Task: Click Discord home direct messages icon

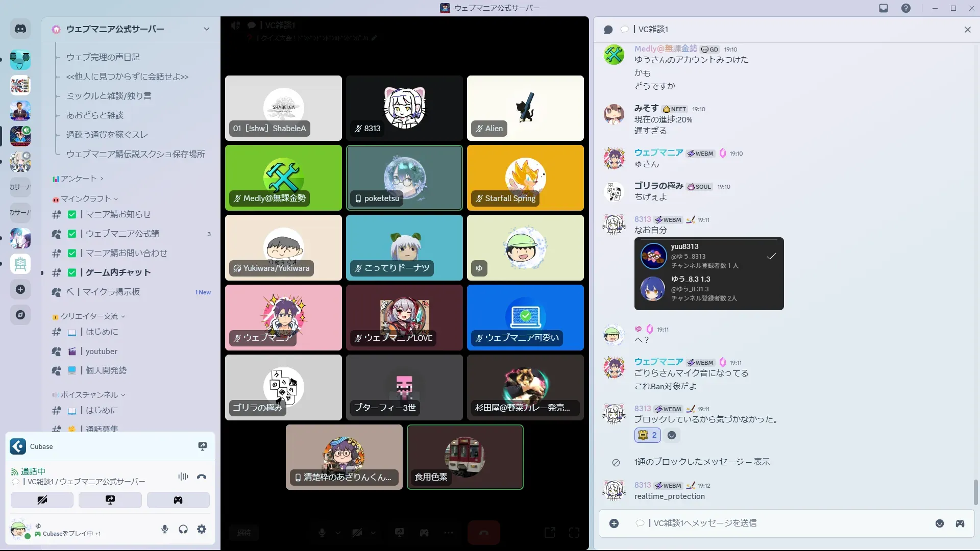Action: [20, 29]
